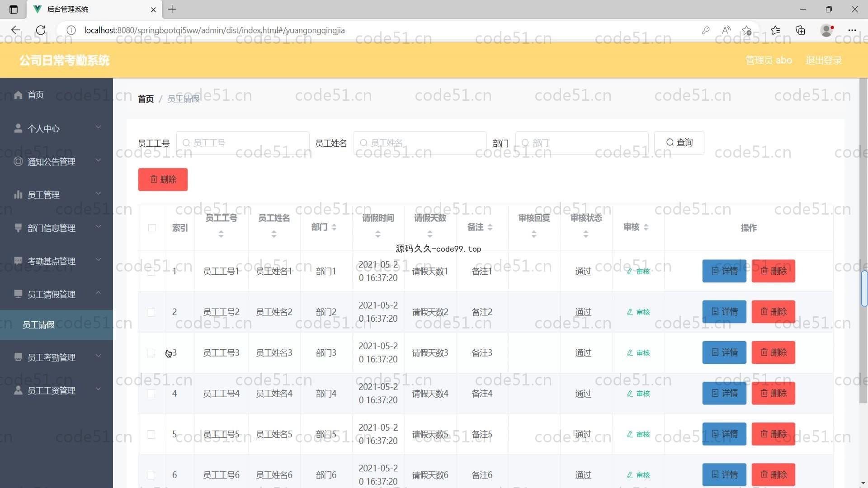Click the icon beside 部门信息管理

[18, 228]
